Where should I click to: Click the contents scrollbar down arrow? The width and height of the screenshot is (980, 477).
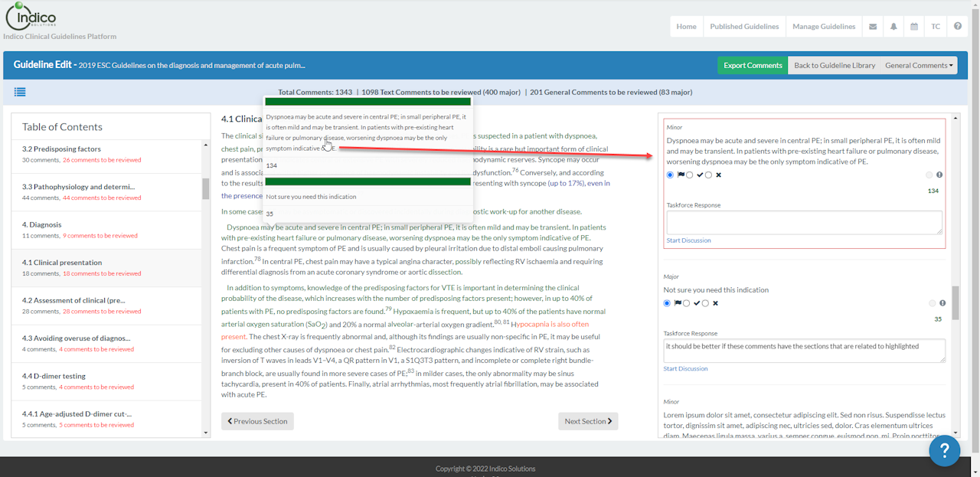click(x=205, y=433)
